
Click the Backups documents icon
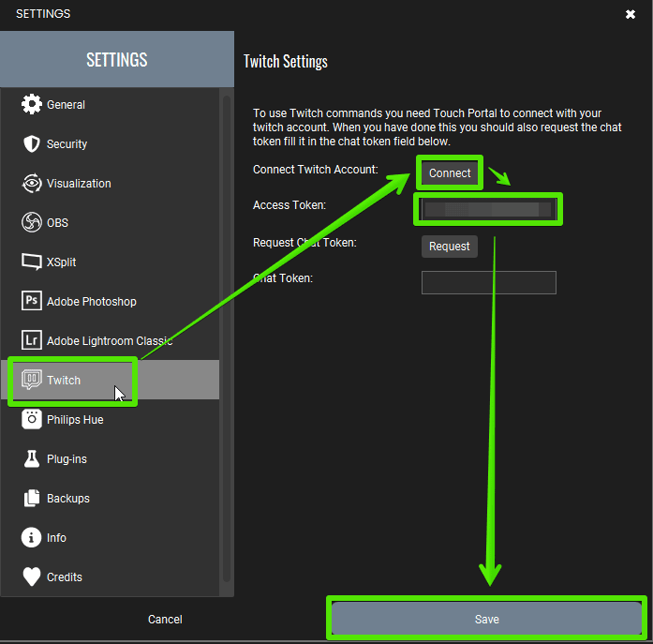tap(32, 498)
